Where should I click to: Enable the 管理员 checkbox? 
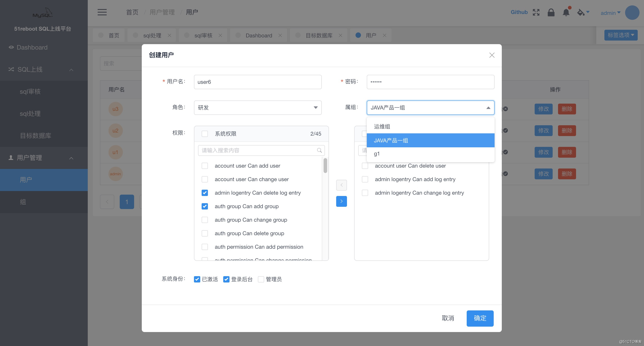click(x=261, y=279)
